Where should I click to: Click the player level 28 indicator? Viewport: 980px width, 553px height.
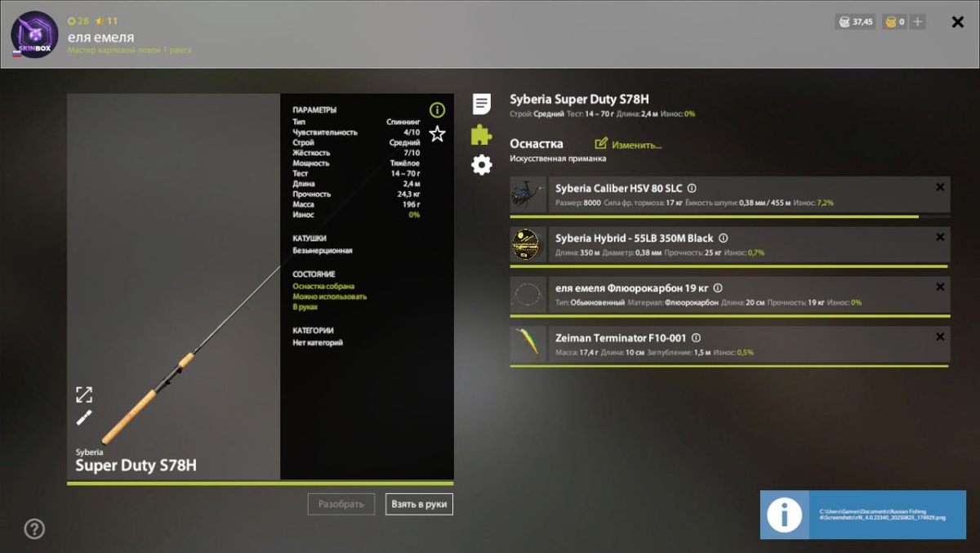[78, 20]
